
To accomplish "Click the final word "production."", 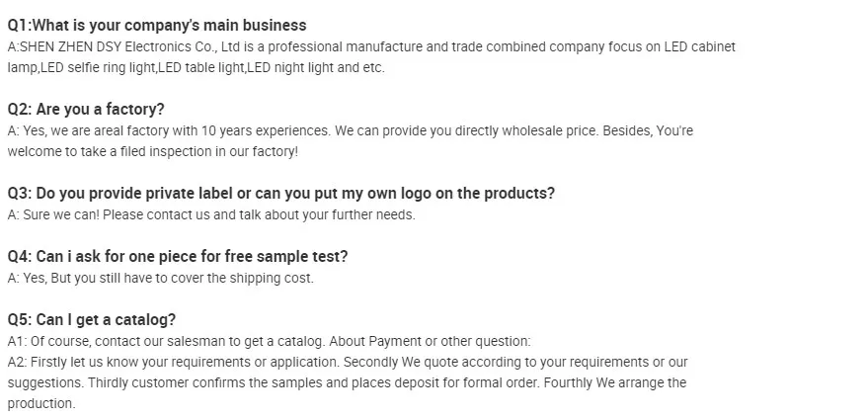I will click(40, 403).
